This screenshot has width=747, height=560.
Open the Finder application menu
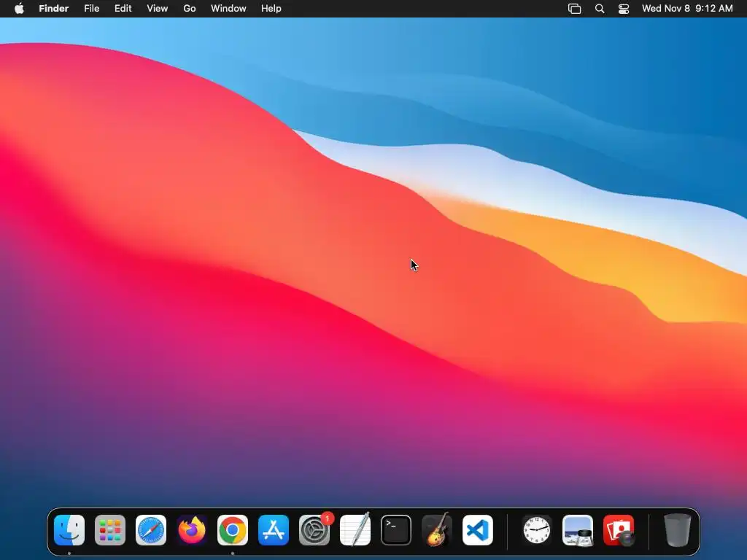(54, 9)
